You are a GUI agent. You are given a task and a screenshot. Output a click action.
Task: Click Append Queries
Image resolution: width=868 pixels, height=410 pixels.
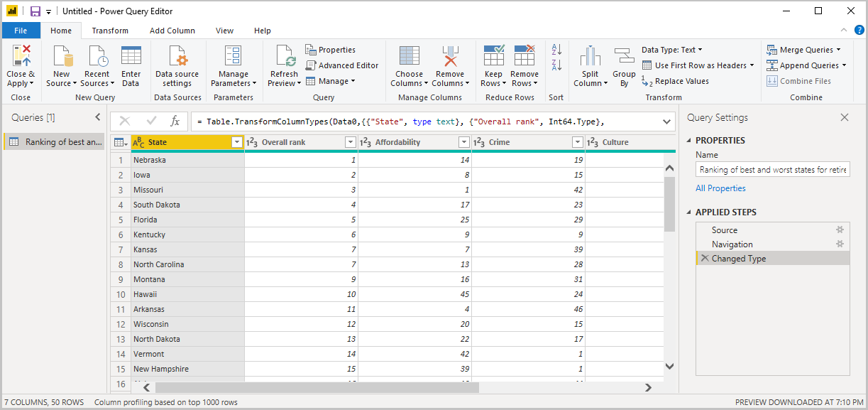(807, 65)
